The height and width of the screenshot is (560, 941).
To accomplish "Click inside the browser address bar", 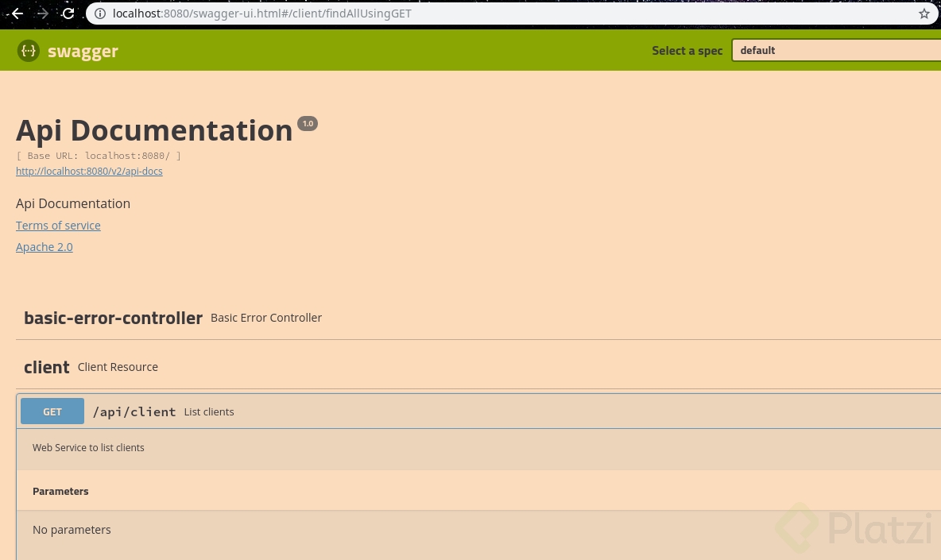I will click(477, 14).
